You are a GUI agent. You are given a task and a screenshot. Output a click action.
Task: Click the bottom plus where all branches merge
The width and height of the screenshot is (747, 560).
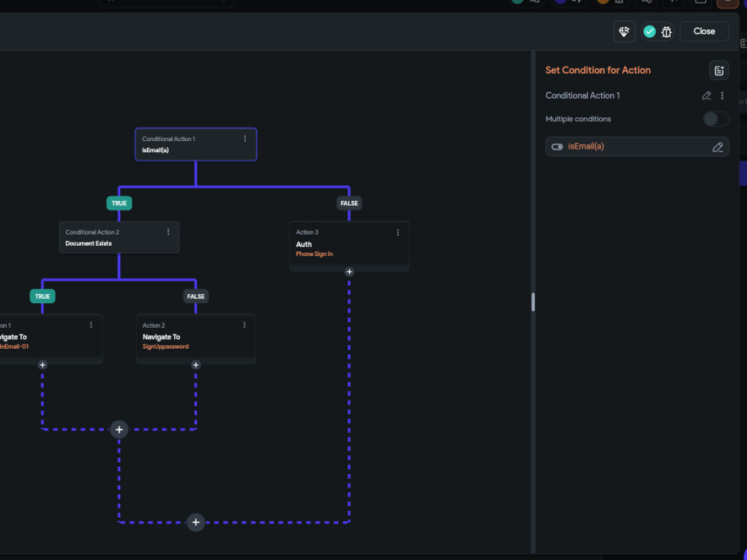coord(196,523)
